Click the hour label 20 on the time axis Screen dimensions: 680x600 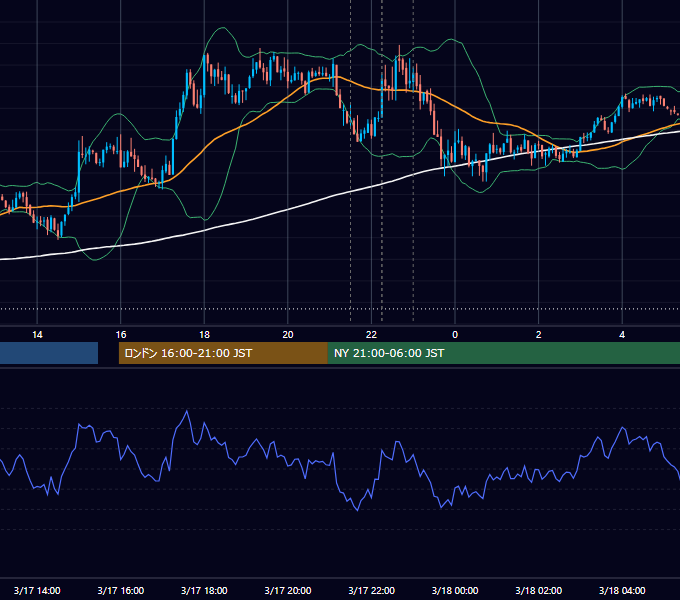click(x=288, y=335)
